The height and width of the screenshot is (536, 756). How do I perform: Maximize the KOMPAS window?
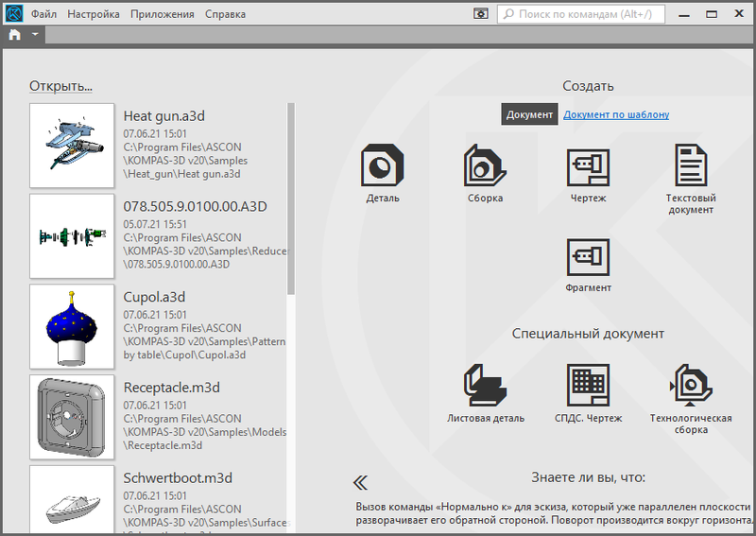point(712,14)
